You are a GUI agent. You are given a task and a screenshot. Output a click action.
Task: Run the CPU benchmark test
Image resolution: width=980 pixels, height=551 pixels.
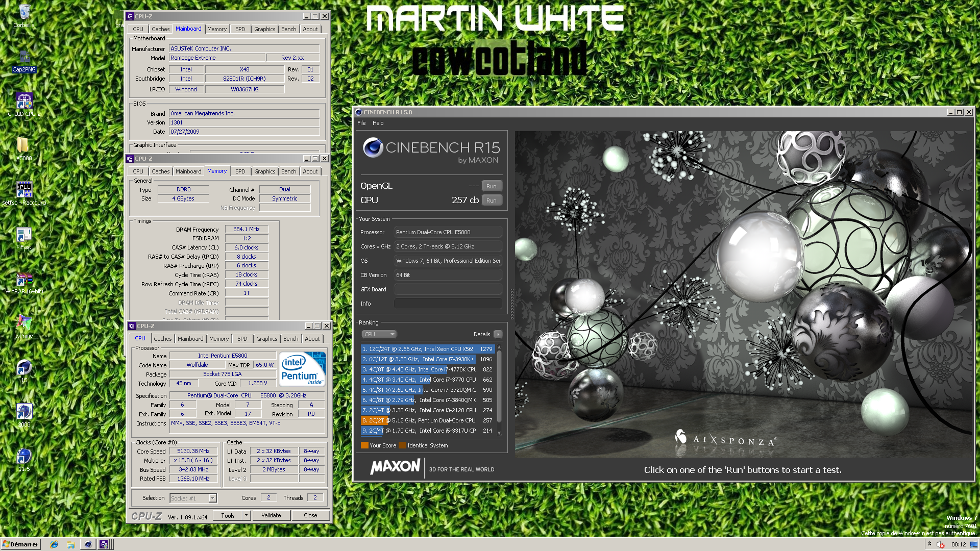(x=491, y=201)
